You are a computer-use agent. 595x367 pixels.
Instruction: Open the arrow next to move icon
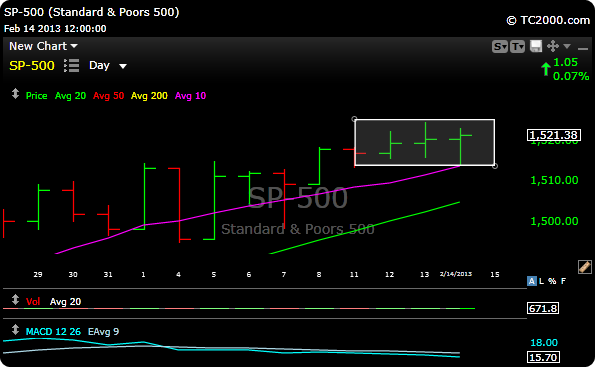click(x=567, y=46)
